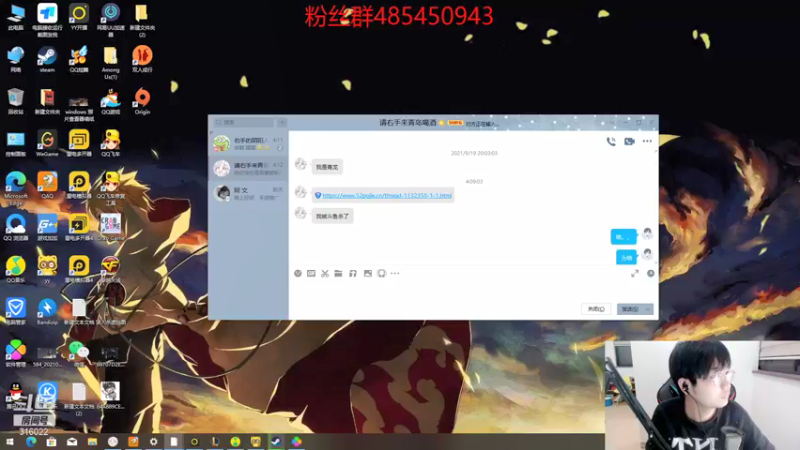Open Mail app from taskbar
Screen dimensions: 800x450
(72, 441)
